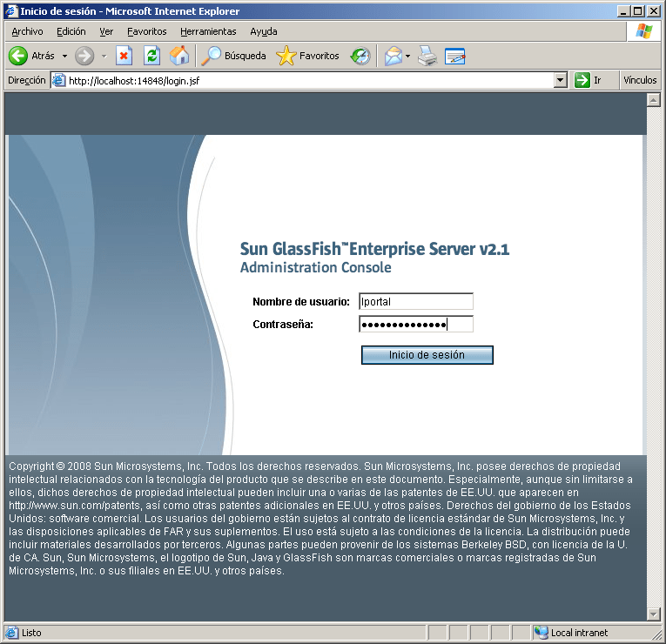Open the Edición menu

point(71,31)
